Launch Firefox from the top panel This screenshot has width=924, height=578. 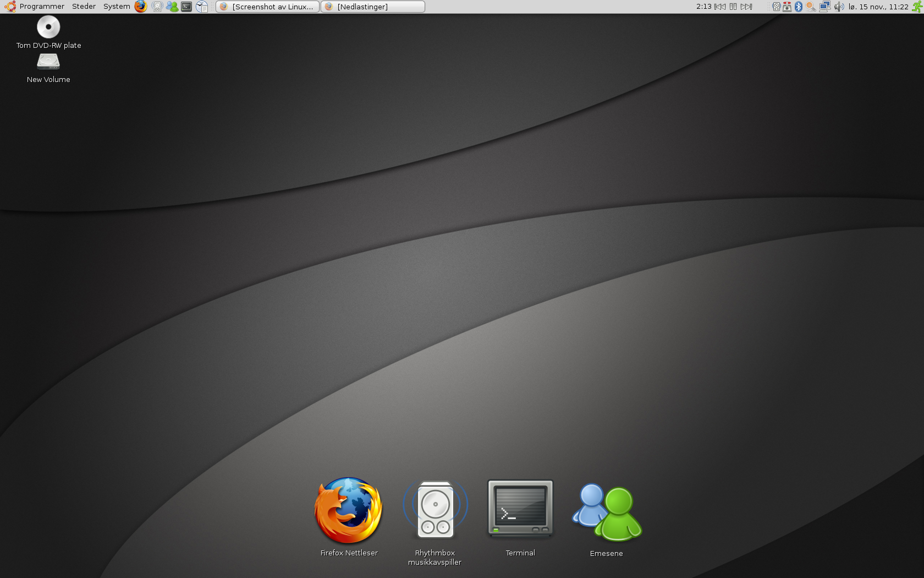click(x=141, y=7)
